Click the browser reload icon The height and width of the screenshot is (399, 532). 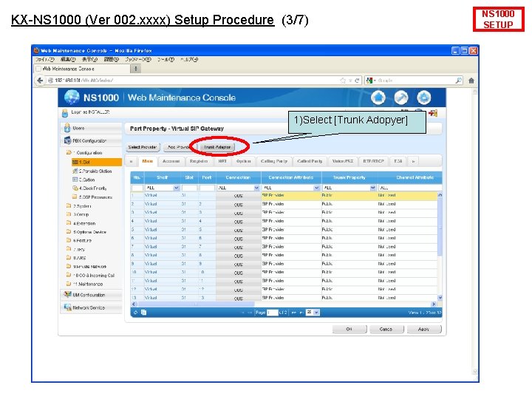pos(357,81)
